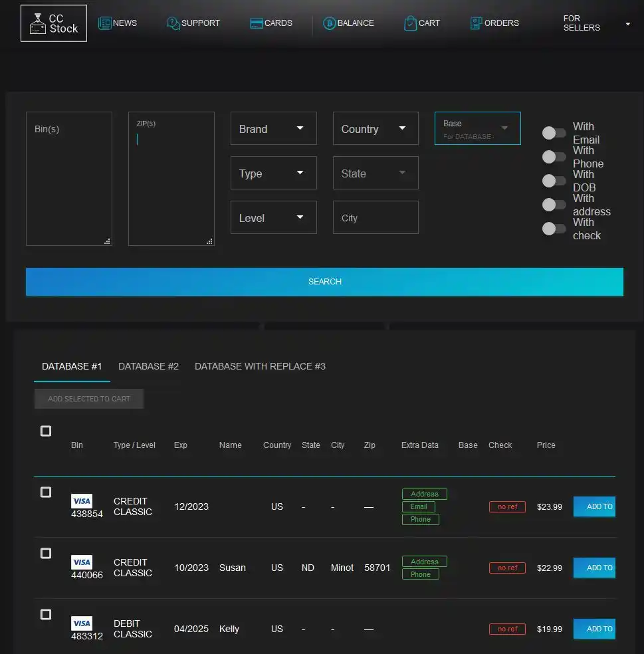
Task: Click the VISA icon next to bin 483312
Action: (82, 623)
